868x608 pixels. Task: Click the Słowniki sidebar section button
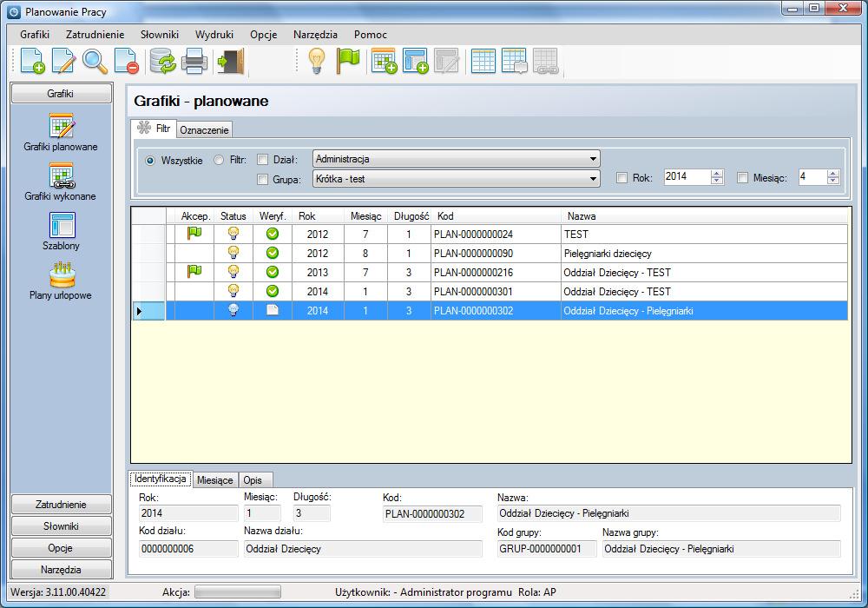61,525
